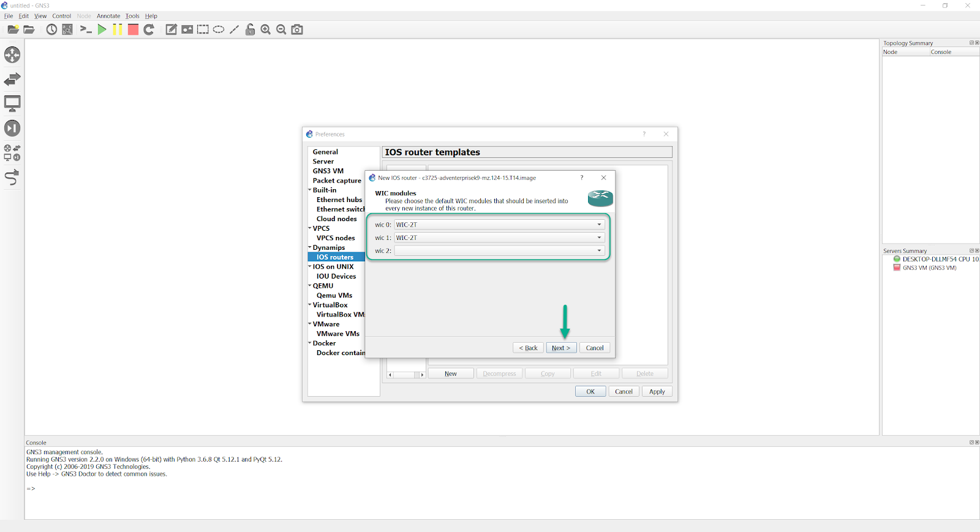The image size is (980, 532).
Task: Collapse the QEMU tree section
Action: (x=310, y=285)
